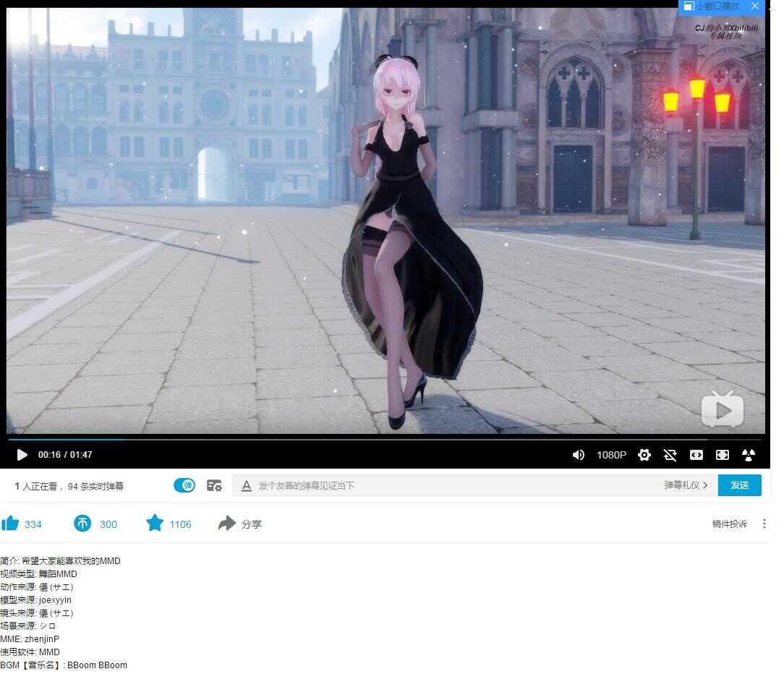Viewport: 784px width, 674px height.
Task: Enter fullscreen mode icon
Action: (x=723, y=454)
